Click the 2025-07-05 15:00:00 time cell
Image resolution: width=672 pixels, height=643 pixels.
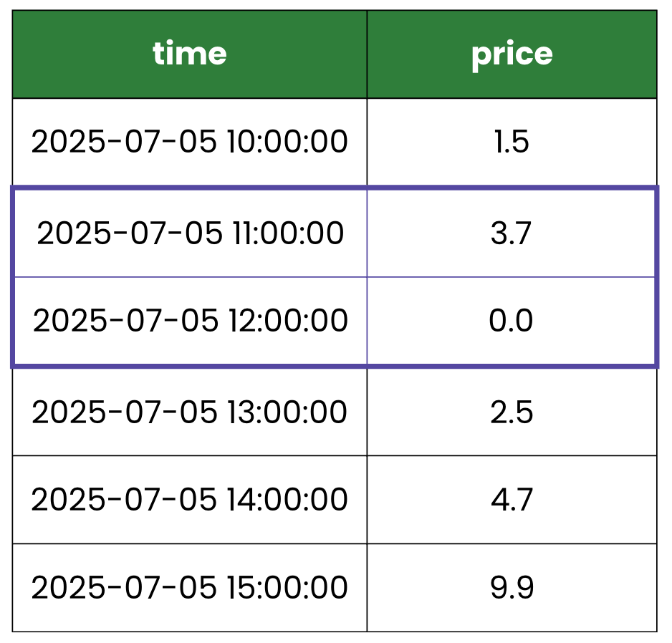[189, 588]
